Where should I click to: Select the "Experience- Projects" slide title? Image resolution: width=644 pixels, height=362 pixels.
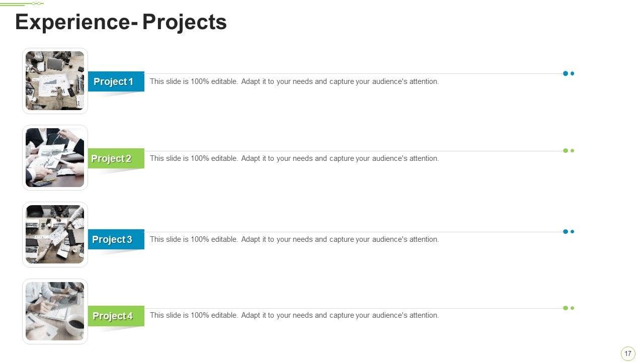121,22
